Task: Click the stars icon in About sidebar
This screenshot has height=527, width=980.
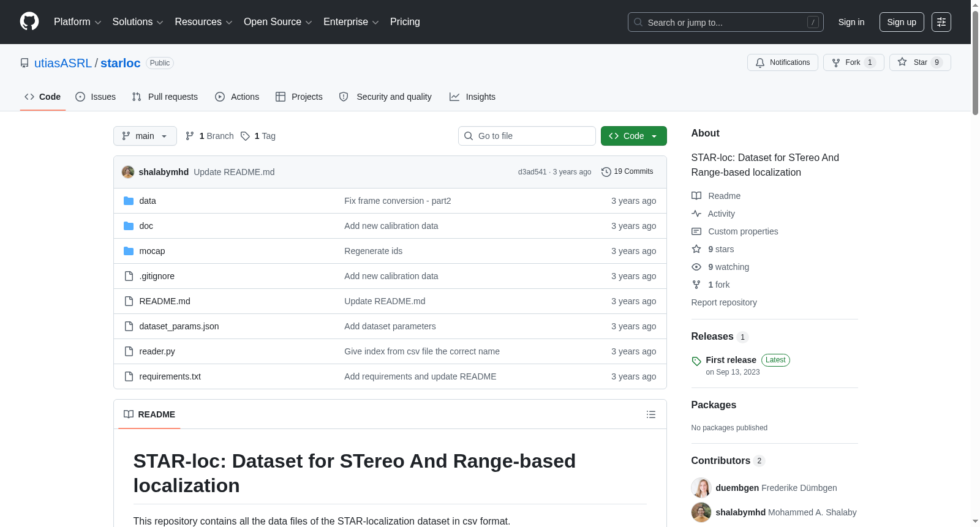Action: pos(696,249)
